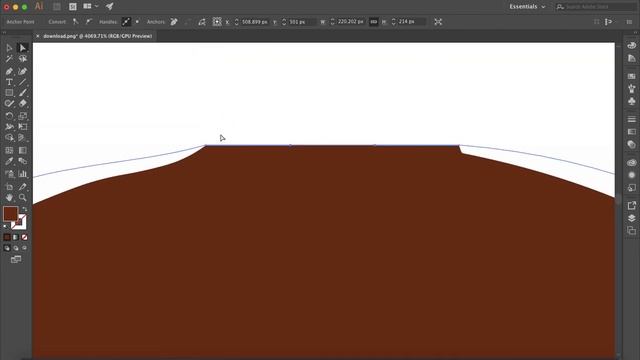Select the Symbol Sprayer tool
This screenshot has height=360, width=640.
coord(9,174)
